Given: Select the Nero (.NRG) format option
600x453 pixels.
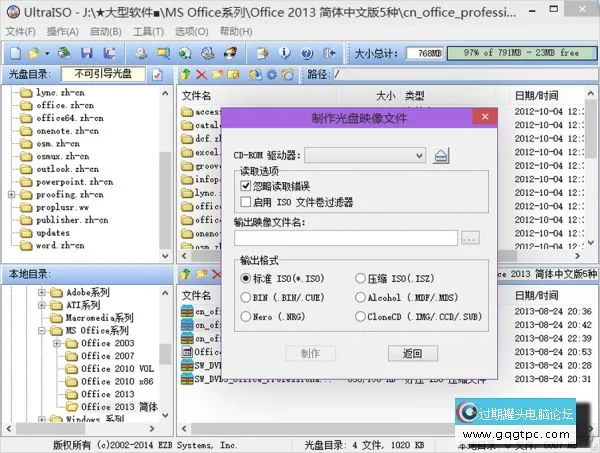Looking at the screenshot, I should [x=246, y=316].
